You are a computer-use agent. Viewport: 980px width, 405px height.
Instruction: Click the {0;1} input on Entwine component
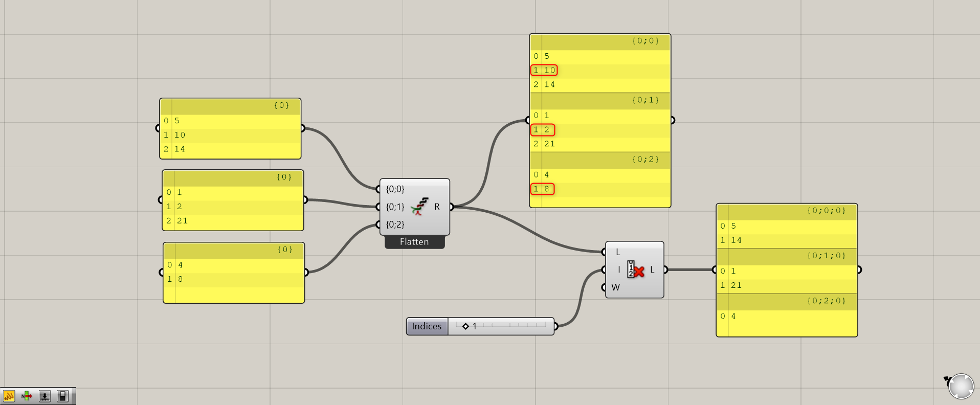pyautogui.click(x=395, y=207)
